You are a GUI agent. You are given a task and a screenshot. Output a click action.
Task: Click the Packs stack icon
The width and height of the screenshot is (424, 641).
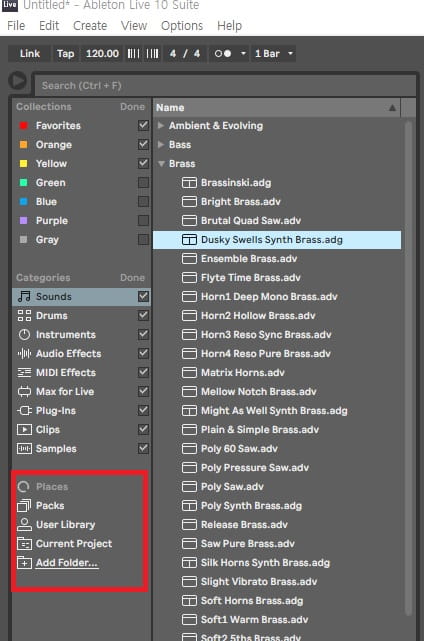tap(24, 506)
